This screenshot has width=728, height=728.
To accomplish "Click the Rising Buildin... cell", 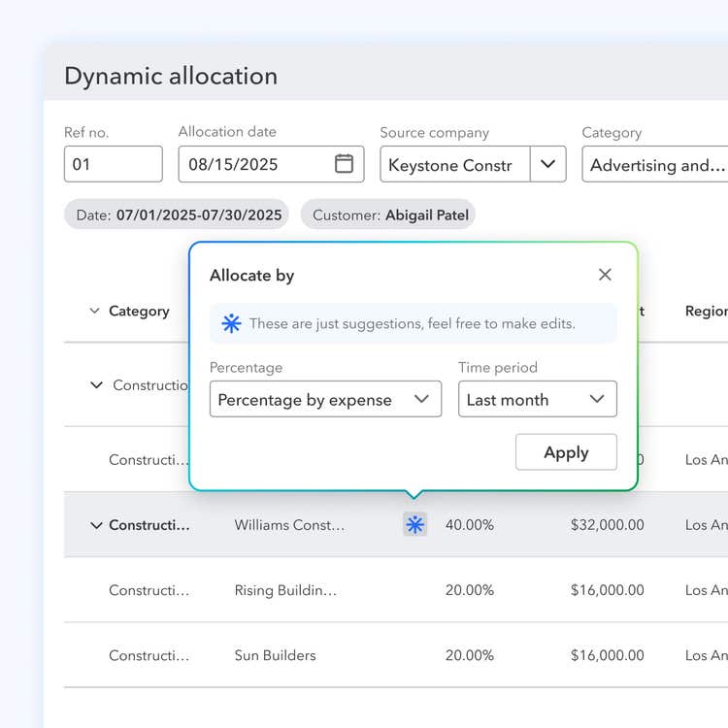I will click(x=285, y=590).
